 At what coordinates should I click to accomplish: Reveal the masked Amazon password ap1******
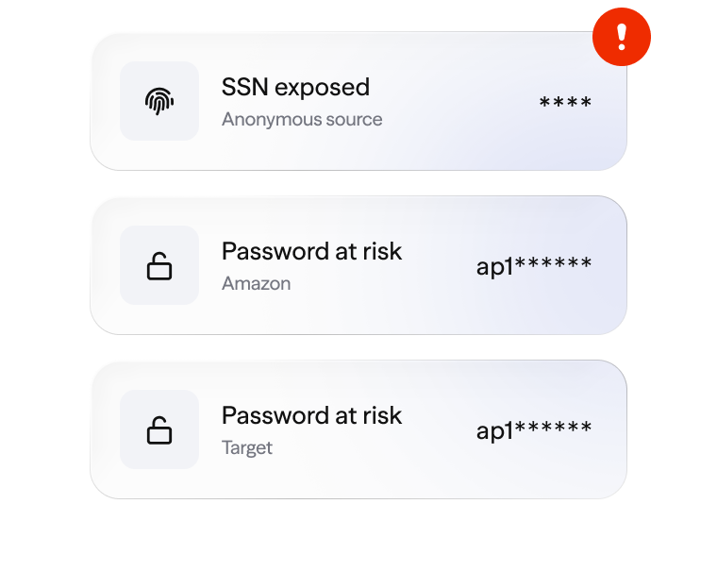pyautogui.click(x=534, y=266)
